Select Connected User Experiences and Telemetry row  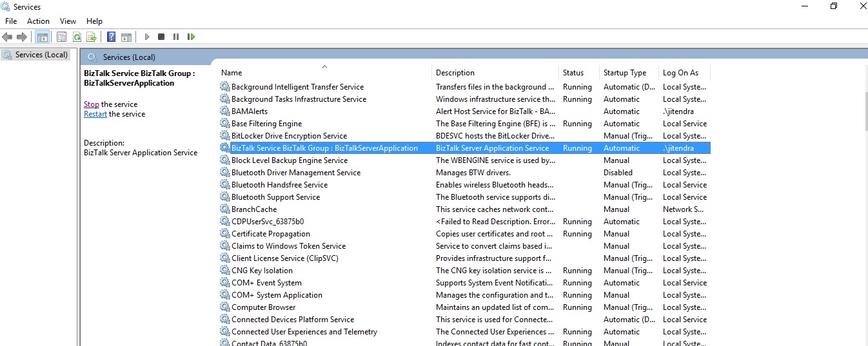pyautogui.click(x=464, y=332)
